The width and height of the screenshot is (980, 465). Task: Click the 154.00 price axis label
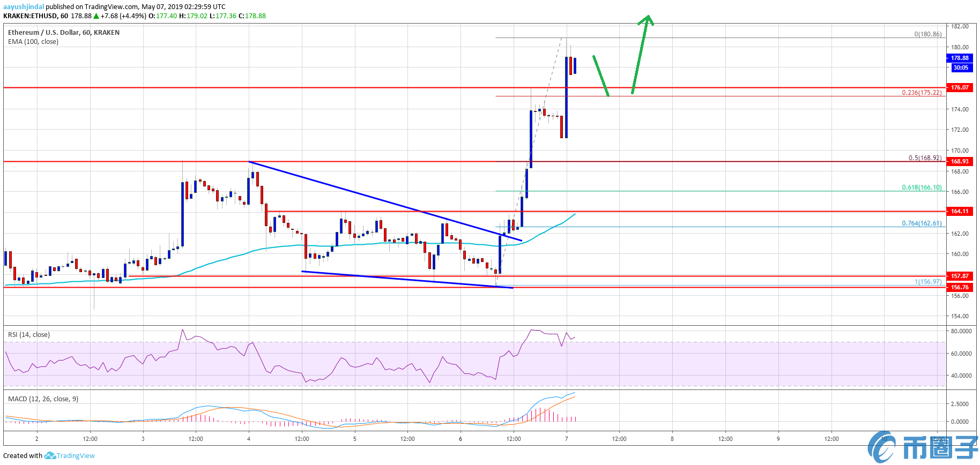tap(960, 316)
